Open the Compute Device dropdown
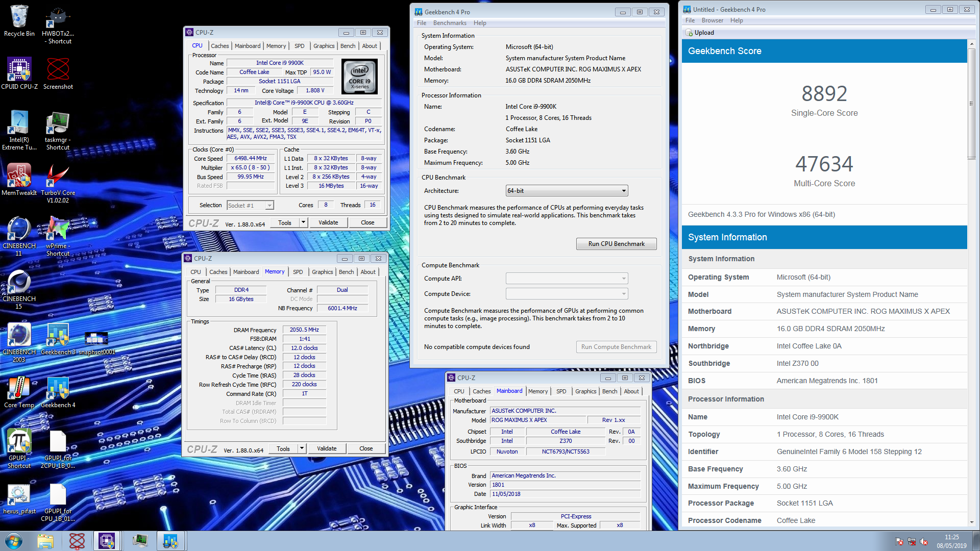 coord(567,294)
